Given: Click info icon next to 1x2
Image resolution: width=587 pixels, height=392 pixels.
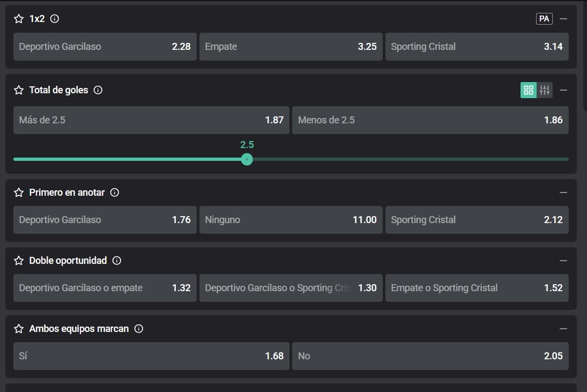Looking at the screenshot, I should click(54, 19).
